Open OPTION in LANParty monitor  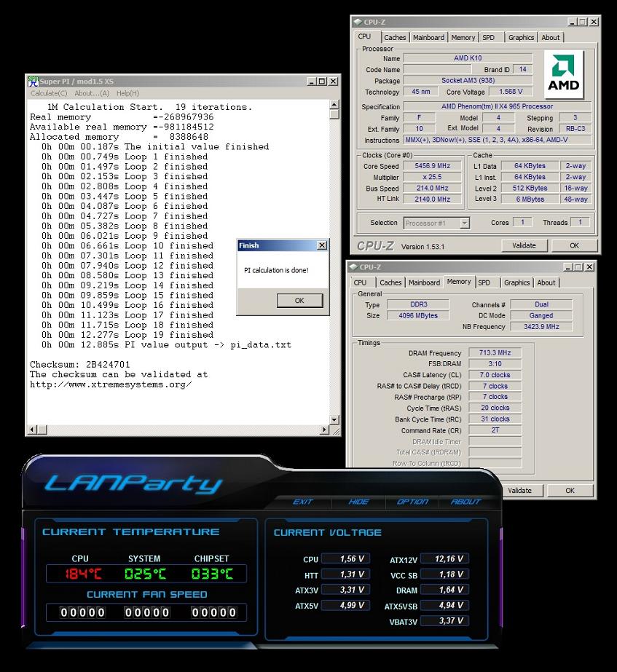pyautogui.click(x=412, y=502)
